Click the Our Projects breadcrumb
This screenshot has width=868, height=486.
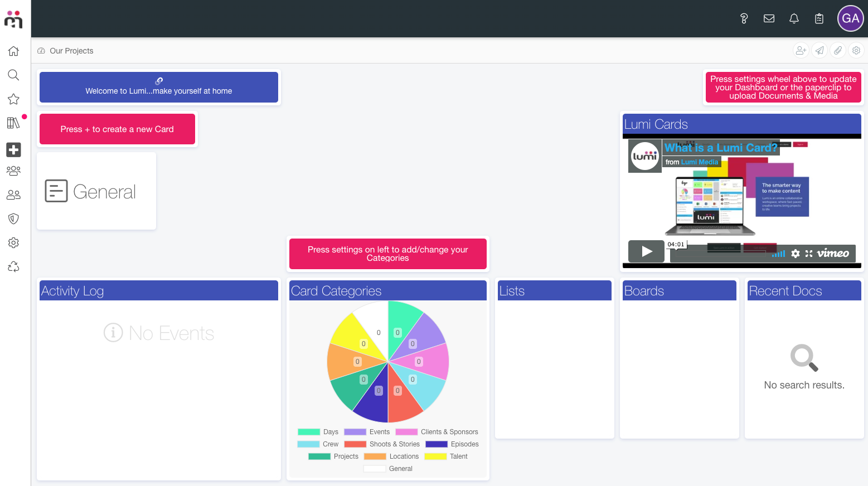[x=71, y=51]
